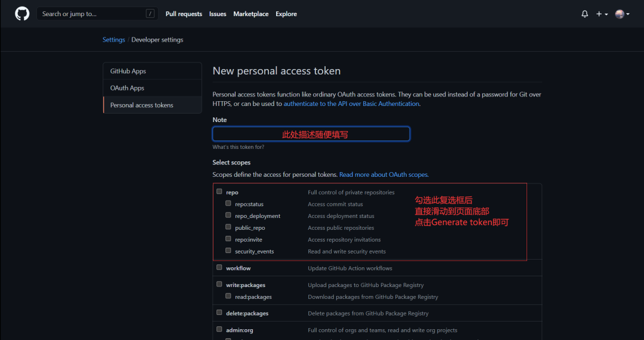Screen dimensions: 644x340
Task: Click the Settings breadcrumb link
Action: pyautogui.click(x=114, y=40)
